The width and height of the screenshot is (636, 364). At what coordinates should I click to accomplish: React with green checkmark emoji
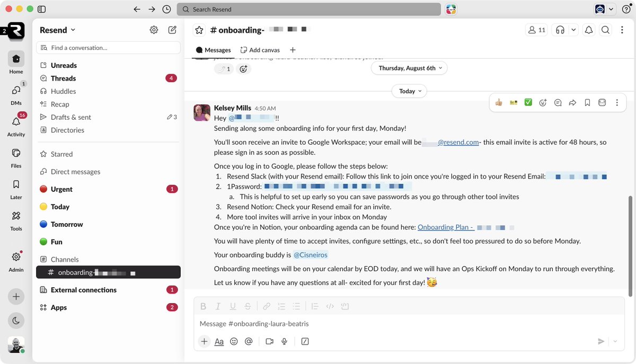[528, 103]
